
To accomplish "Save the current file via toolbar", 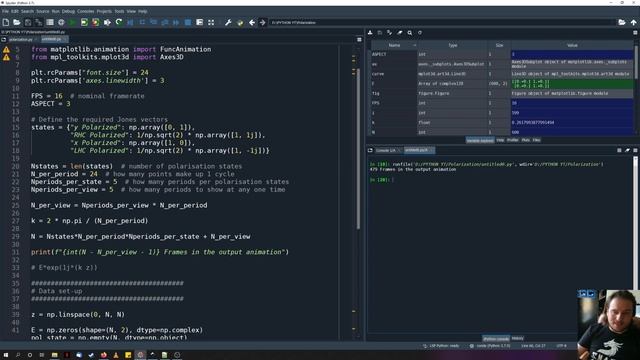I will tap(28, 22).
